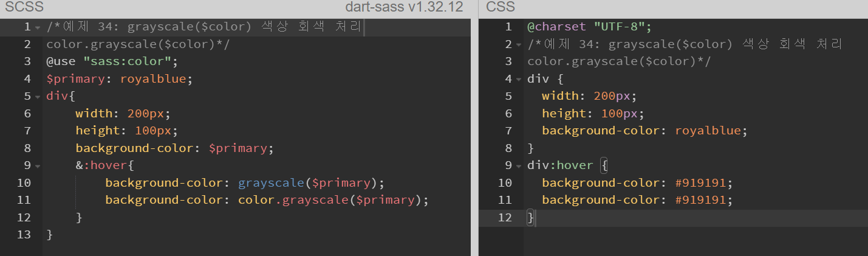Click "div:hover {" selector in CSS output

coord(567,165)
